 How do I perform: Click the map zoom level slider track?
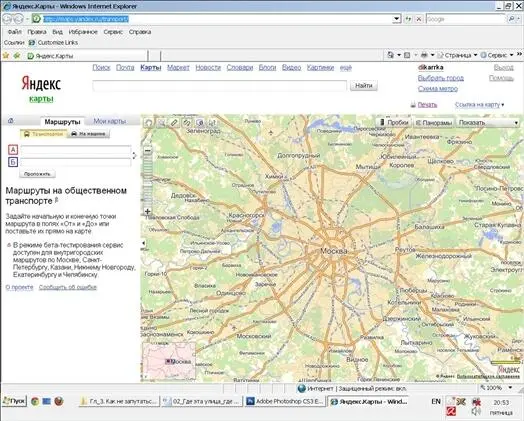click(x=148, y=181)
